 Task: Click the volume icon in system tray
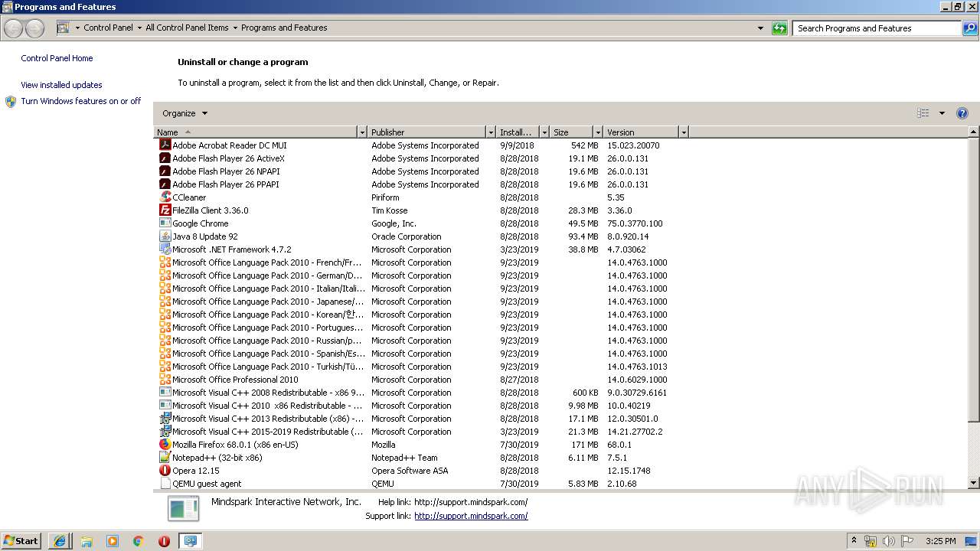click(888, 541)
